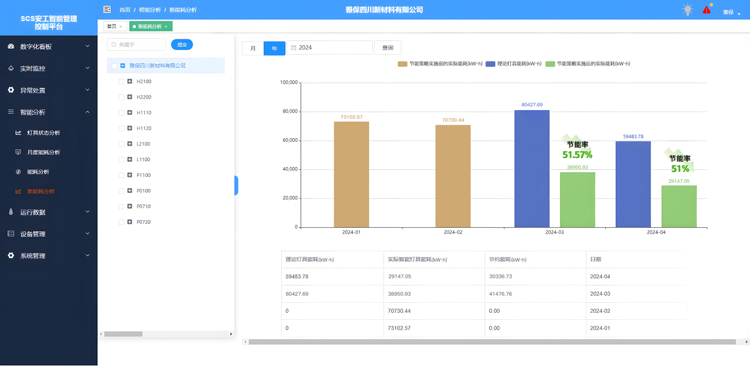
Task: Switch the range to 月 (month)
Action: 253,48
